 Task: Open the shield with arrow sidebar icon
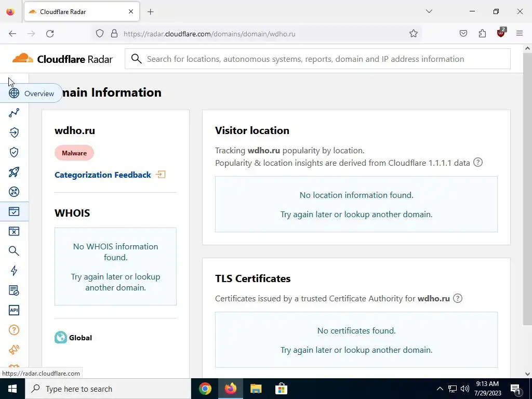click(14, 132)
